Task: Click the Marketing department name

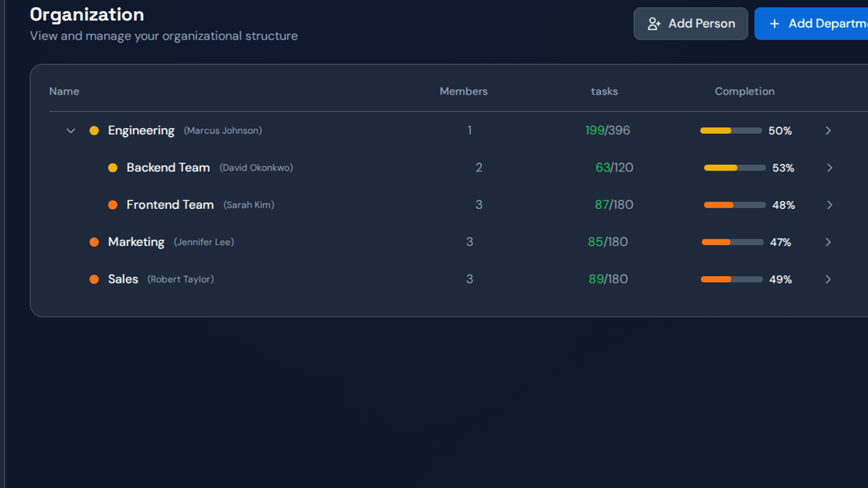Action: click(136, 242)
